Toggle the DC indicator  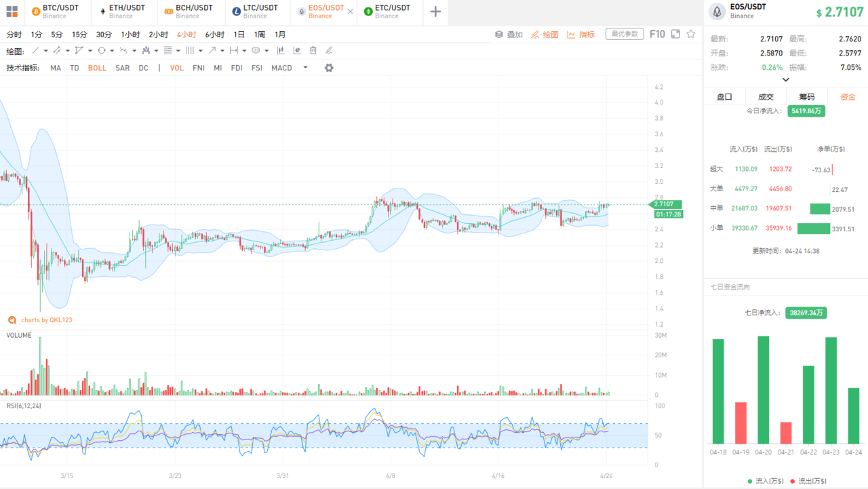(144, 68)
